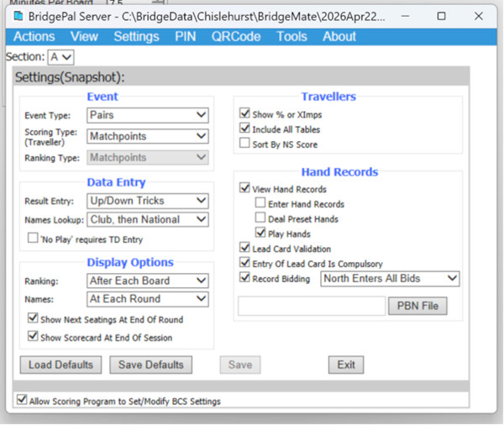Click the BridgePal Server title bar icon
Viewport: 504px width, 425px height.
click(18, 15)
